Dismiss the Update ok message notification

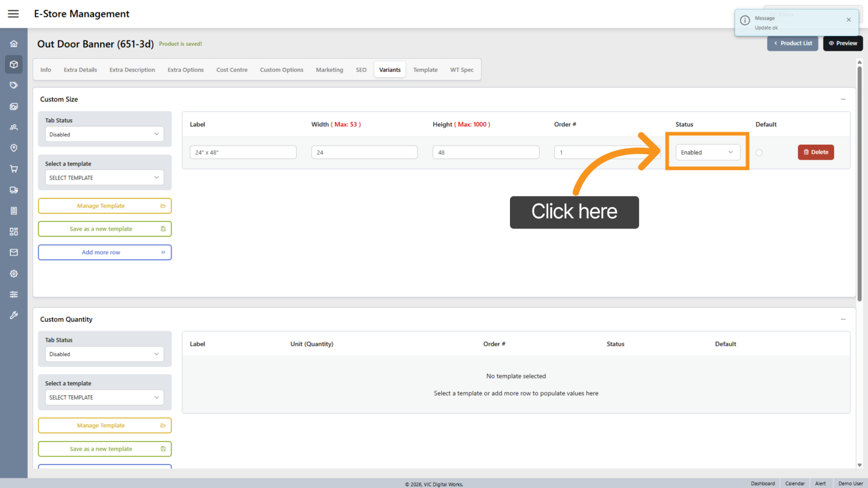[x=848, y=20]
